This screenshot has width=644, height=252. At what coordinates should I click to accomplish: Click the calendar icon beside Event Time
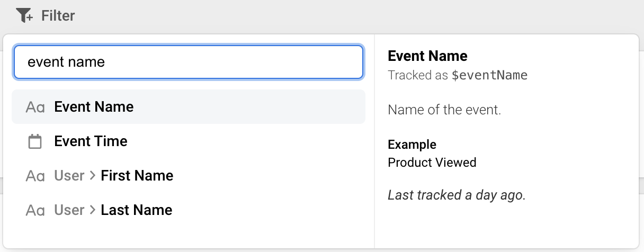[35, 141]
